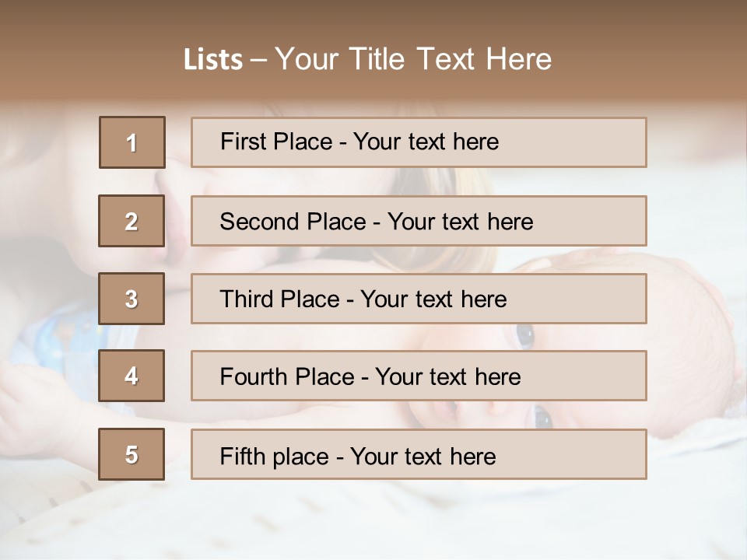This screenshot has width=747, height=560.
Task: Click the box numbered 3
Action: pyautogui.click(x=132, y=299)
